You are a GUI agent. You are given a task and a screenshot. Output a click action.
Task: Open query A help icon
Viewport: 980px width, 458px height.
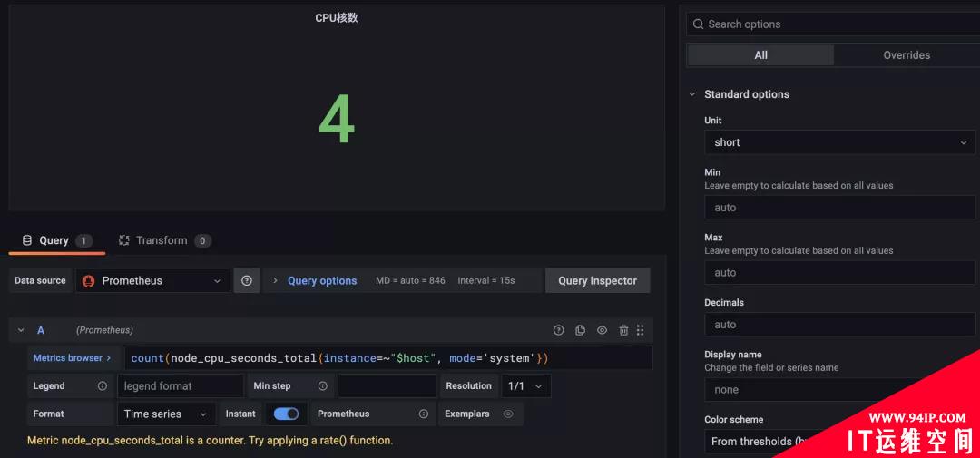559,330
